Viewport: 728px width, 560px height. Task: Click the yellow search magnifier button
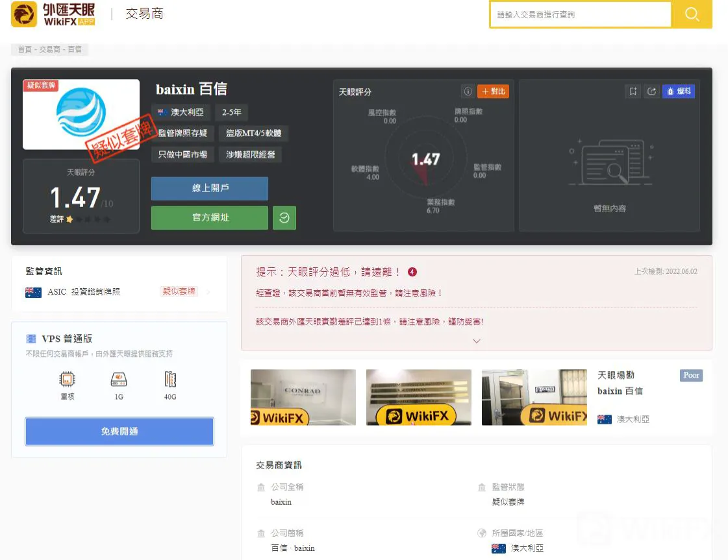[x=692, y=14]
